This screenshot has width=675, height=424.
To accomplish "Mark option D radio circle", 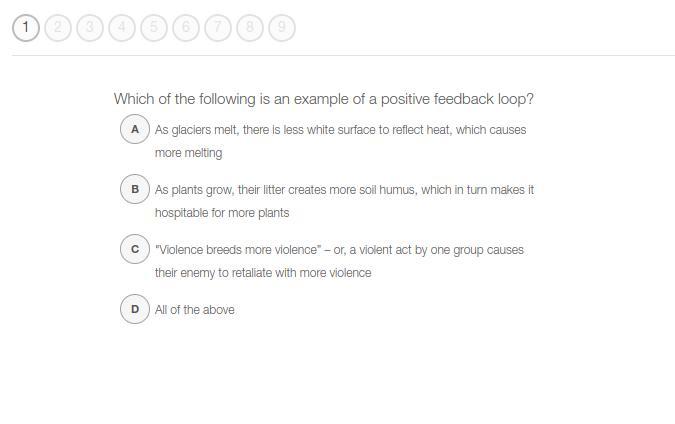I will [x=135, y=309].
